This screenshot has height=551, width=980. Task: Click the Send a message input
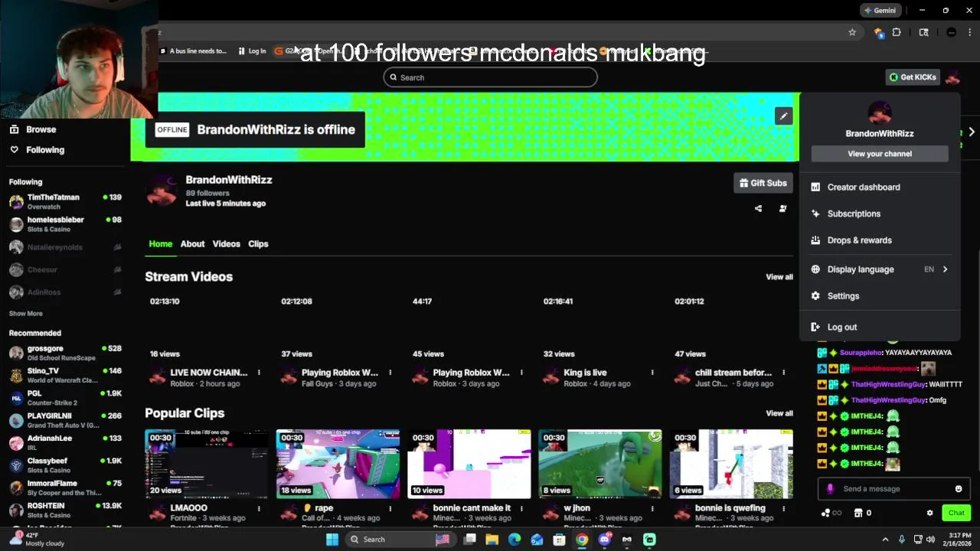click(893, 489)
